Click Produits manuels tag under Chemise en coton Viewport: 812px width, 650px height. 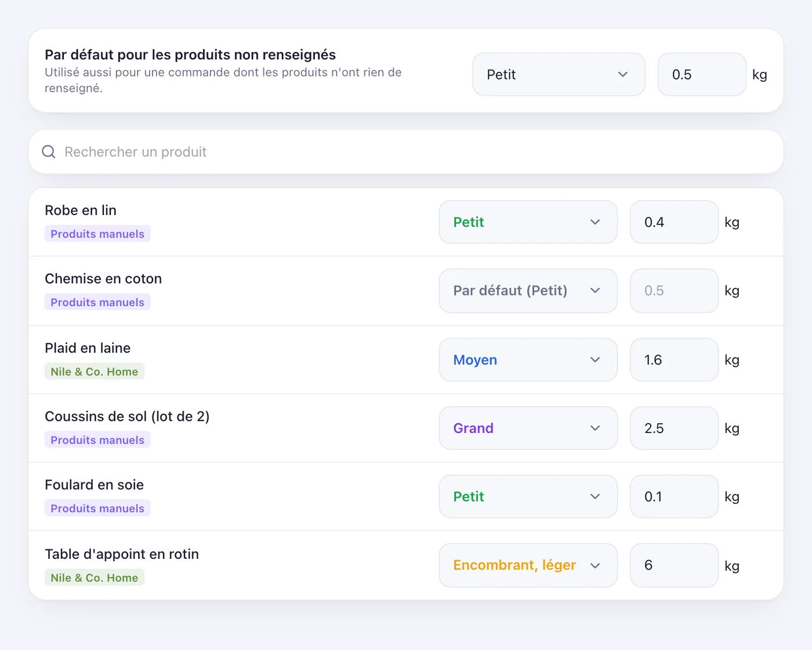(x=97, y=302)
